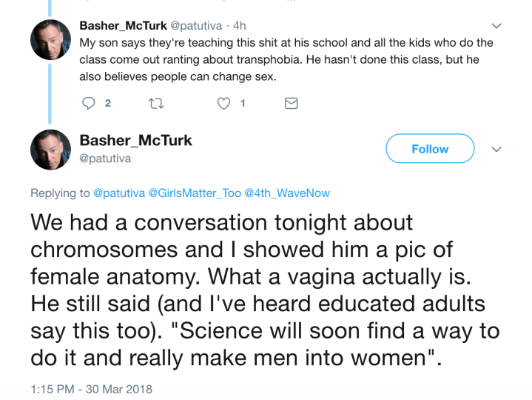Follow the Basher_McTurk account
The width and height of the screenshot is (532, 400).
[430, 149]
